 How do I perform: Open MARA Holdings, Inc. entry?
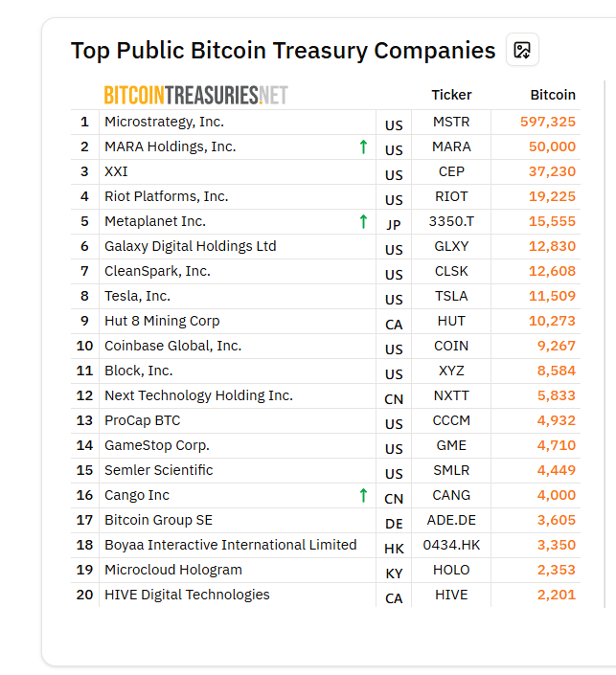point(171,146)
